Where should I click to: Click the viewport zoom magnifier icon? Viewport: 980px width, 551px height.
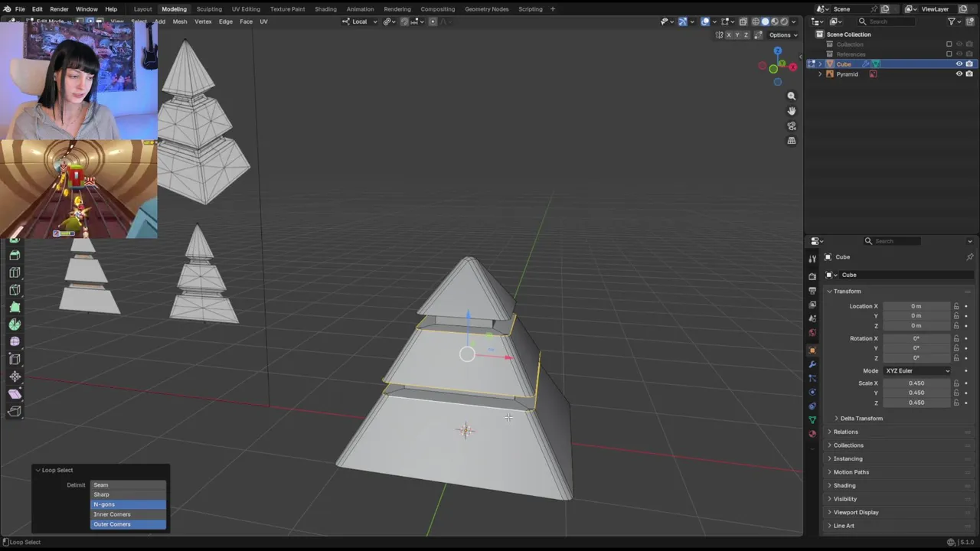tap(791, 96)
